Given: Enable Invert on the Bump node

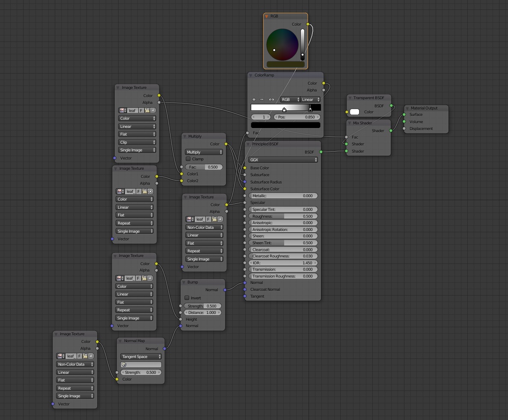Looking at the screenshot, I should (x=187, y=298).
